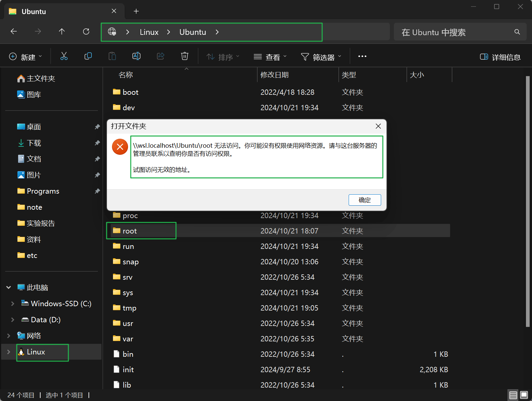Open 图片 in quick access
This screenshot has height=401, width=532.
point(29,175)
